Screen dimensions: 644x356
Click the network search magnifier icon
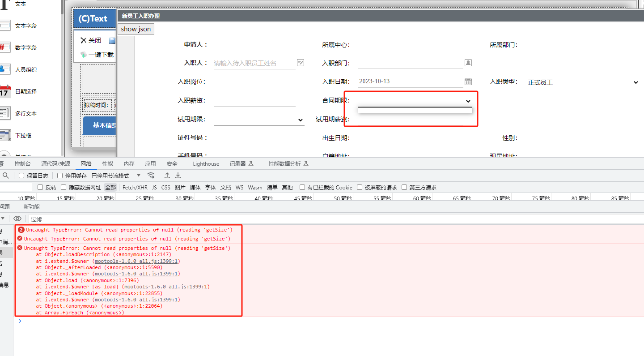point(6,176)
